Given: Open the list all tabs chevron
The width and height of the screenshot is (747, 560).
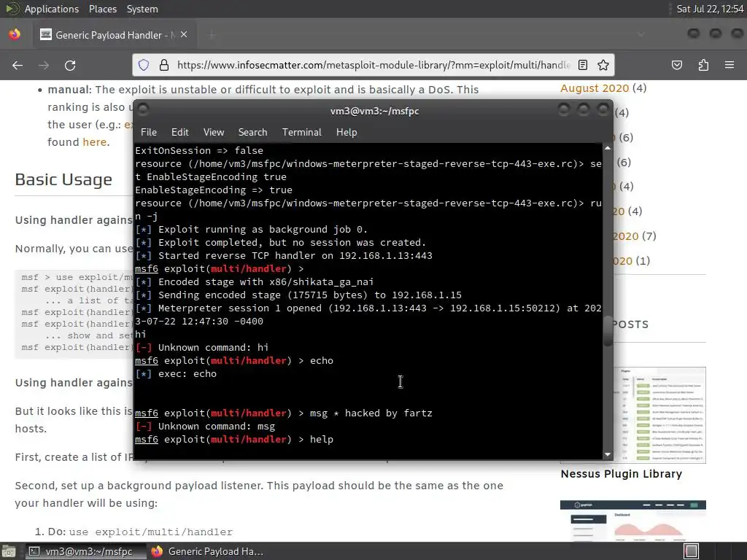Looking at the screenshot, I should pyautogui.click(x=641, y=34).
